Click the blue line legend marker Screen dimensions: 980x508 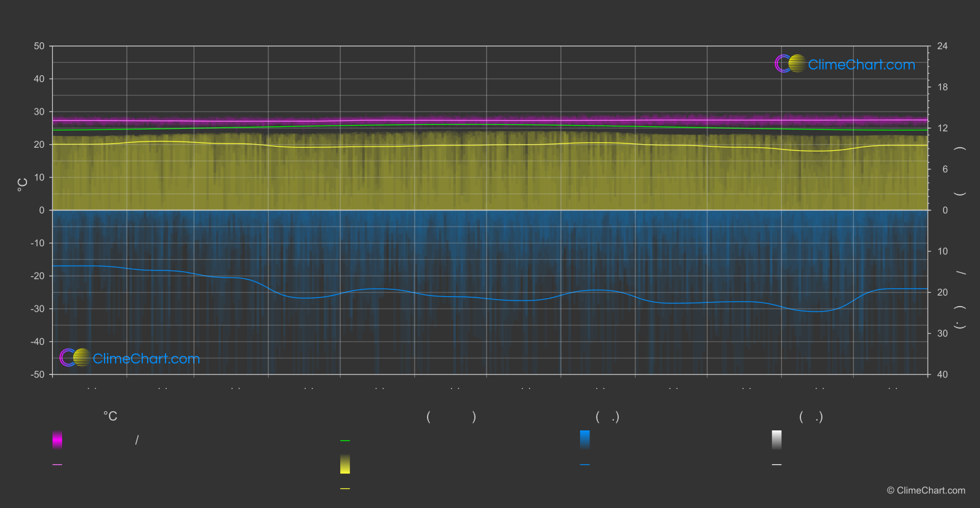click(585, 465)
